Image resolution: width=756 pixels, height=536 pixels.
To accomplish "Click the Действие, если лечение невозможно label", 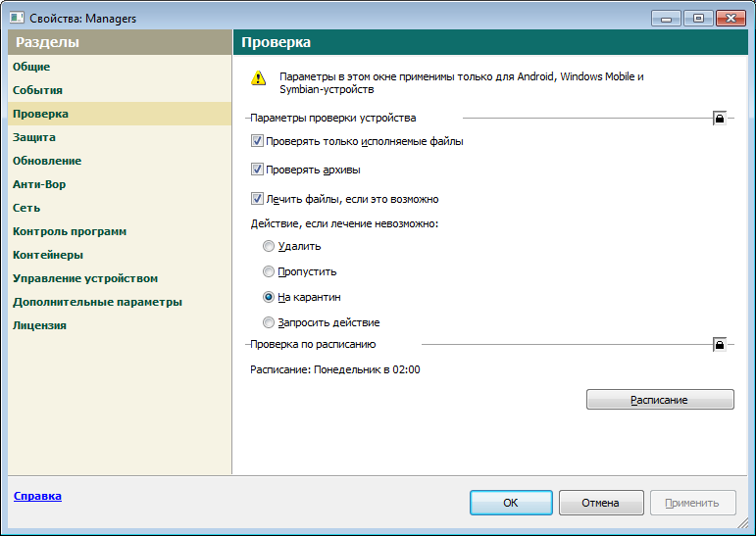I will [344, 223].
